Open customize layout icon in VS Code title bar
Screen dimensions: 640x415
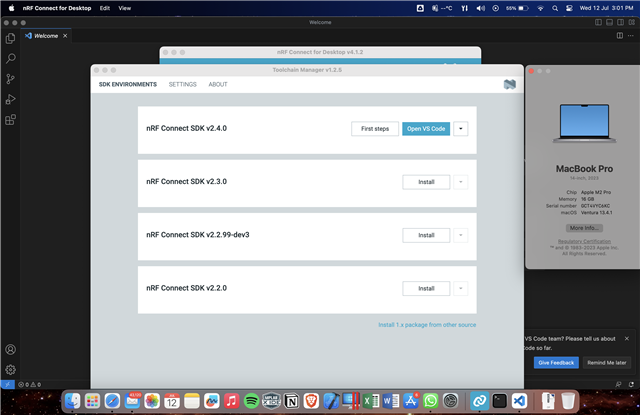pos(631,22)
